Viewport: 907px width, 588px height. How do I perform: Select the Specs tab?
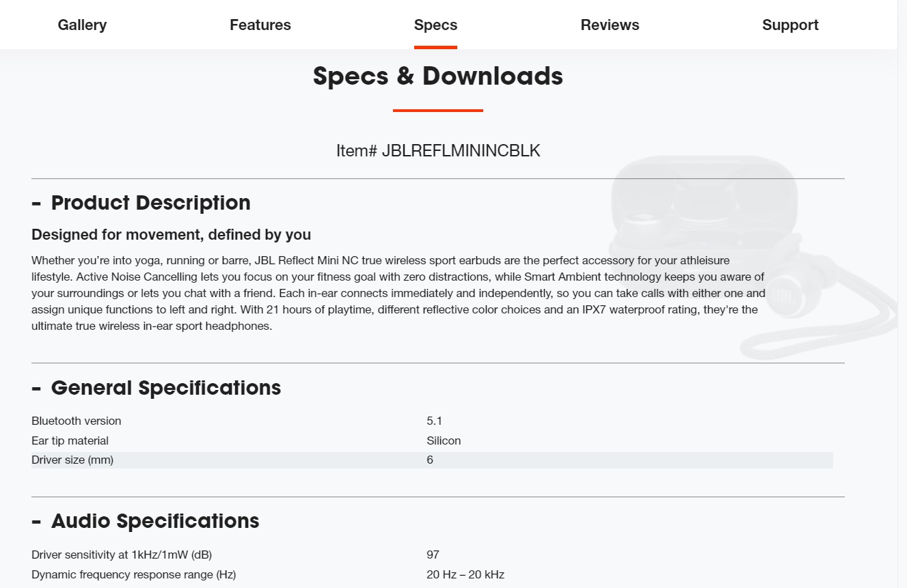pos(435,25)
